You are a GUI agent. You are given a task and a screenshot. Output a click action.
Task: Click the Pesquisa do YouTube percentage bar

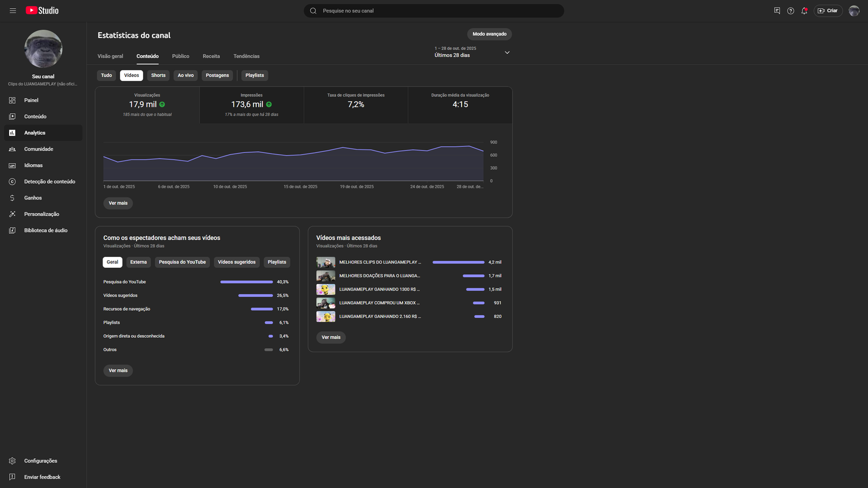[x=246, y=282]
